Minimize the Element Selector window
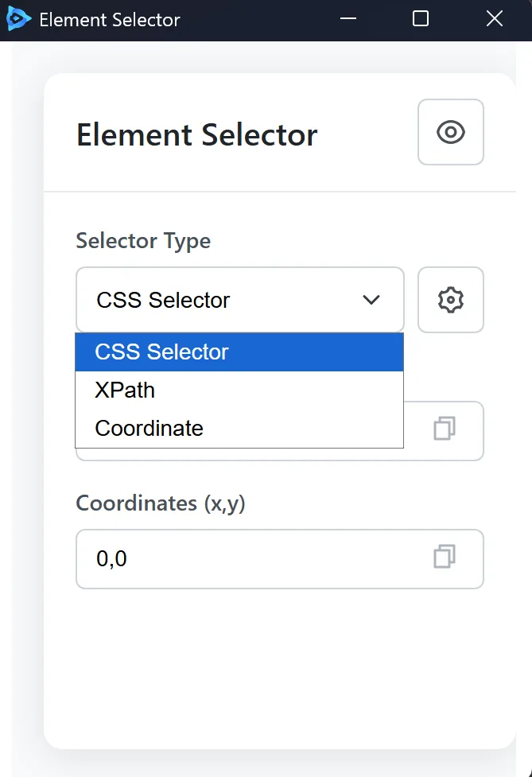 coord(348,18)
